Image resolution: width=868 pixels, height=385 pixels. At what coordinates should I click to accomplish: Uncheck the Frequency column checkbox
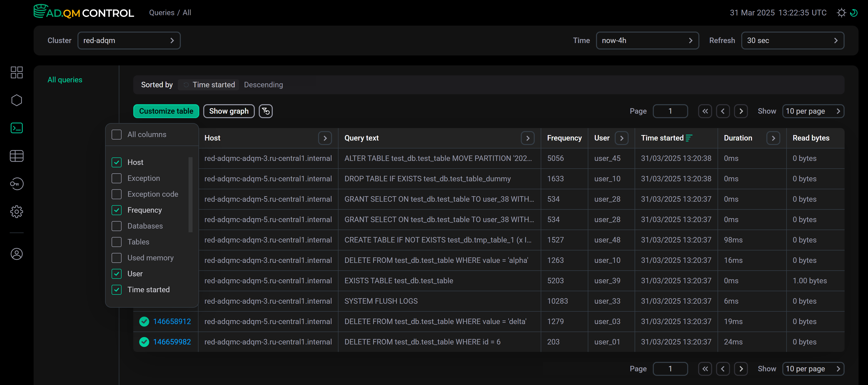click(x=116, y=210)
